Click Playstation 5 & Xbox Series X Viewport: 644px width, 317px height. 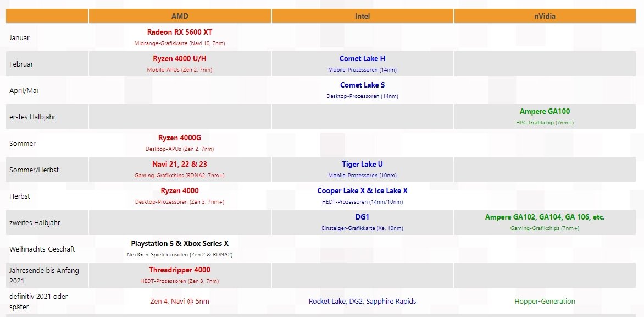pyautogui.click(x=180, y=243)
